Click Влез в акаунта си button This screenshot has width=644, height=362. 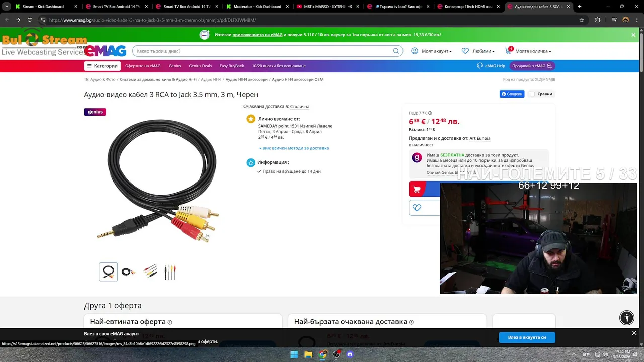527,337
